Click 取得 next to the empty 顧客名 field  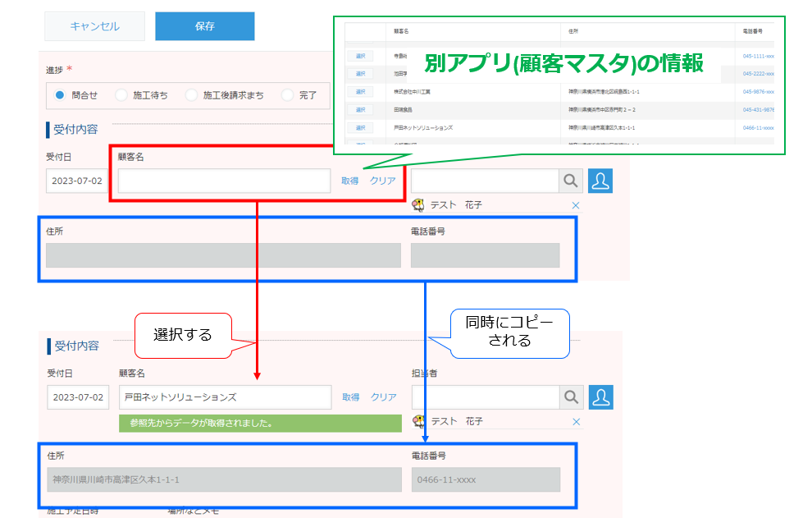pos(349,181)
